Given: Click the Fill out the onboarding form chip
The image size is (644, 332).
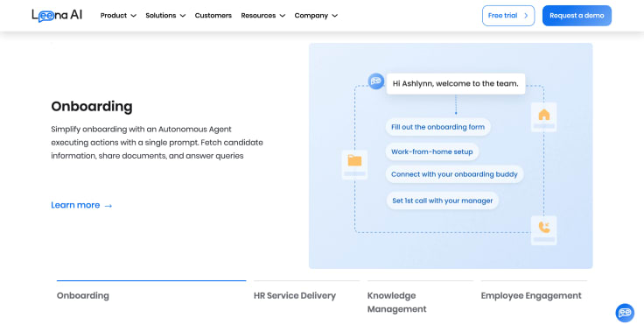Looking at the screenshot, I should point(437,127).
